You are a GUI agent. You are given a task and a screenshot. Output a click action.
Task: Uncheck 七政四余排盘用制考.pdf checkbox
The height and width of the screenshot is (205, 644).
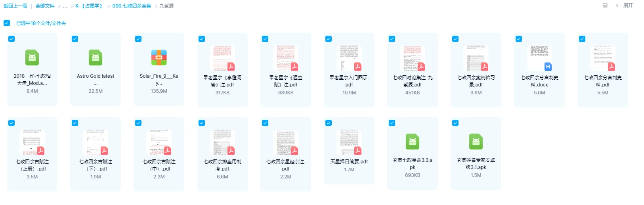202,123
